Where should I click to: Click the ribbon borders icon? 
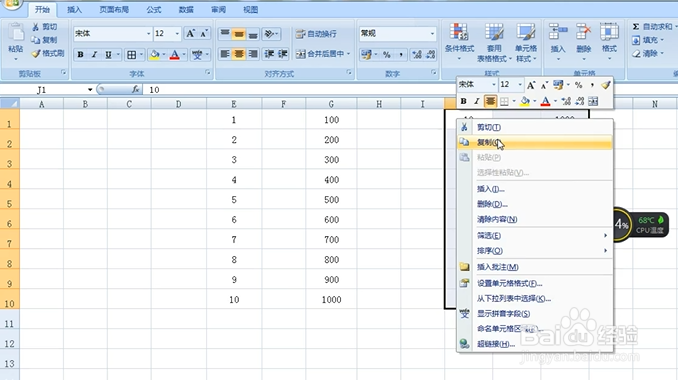[131, 54]
